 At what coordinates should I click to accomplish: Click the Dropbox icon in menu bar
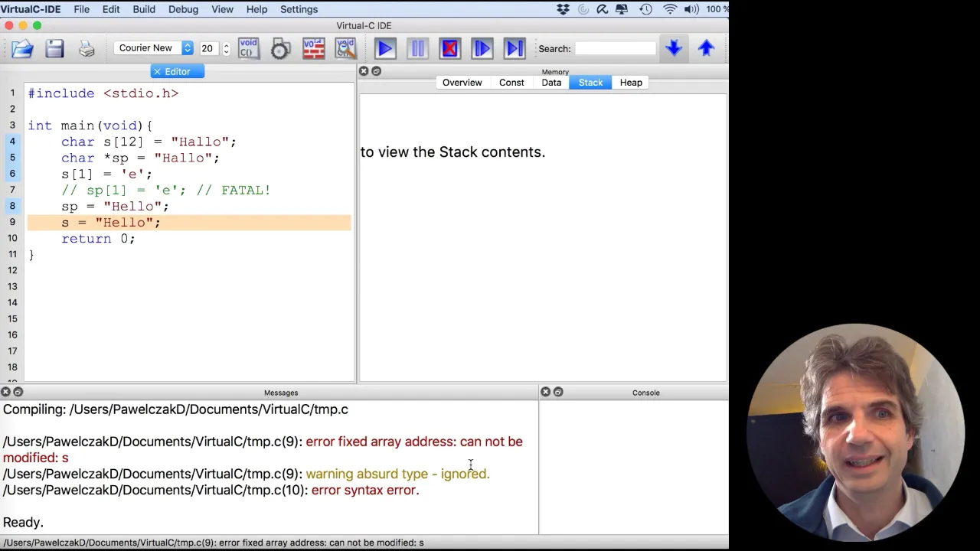(563, 9)
